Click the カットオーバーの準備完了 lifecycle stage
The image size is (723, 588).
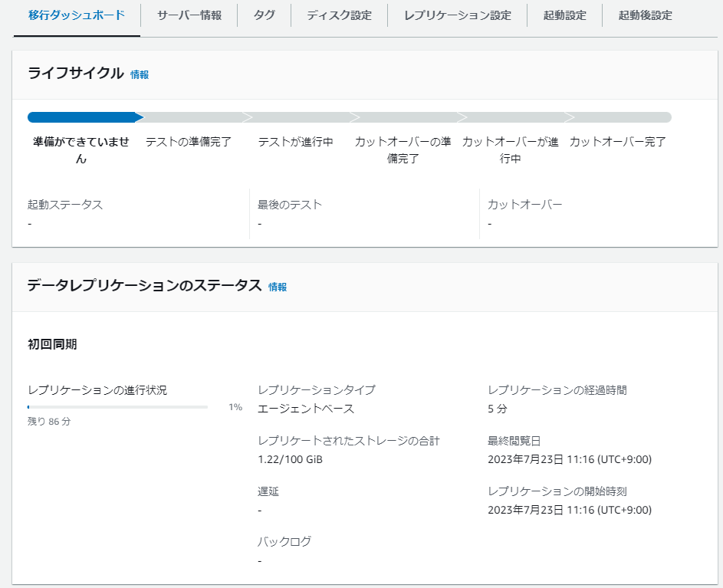coord(403,150)
